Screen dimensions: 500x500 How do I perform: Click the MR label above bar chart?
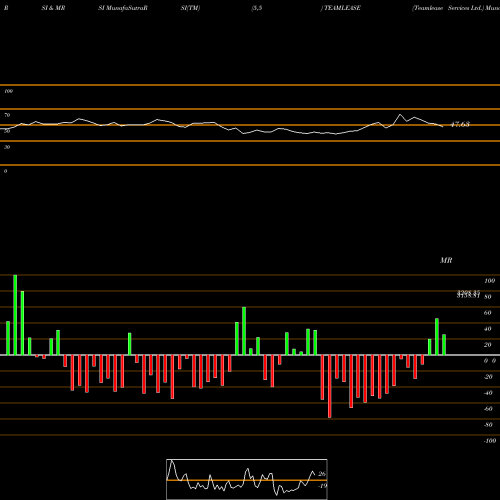[x=446, y=260]
